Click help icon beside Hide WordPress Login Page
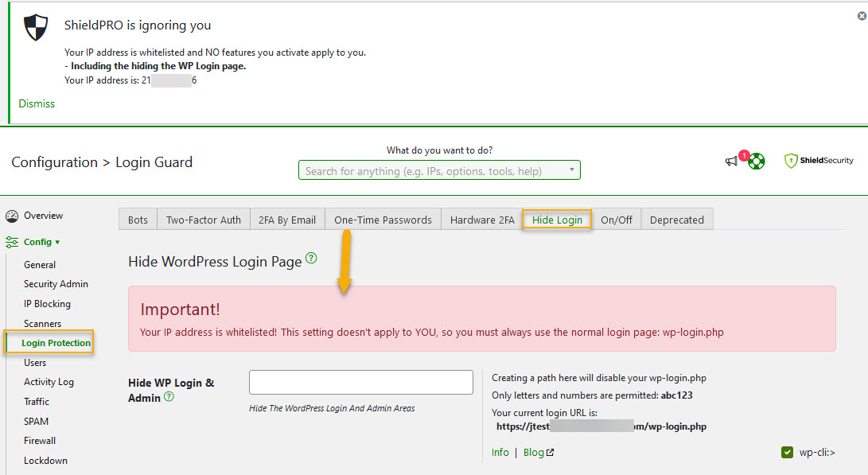The image size is (868, 475). tap(312, 258)
